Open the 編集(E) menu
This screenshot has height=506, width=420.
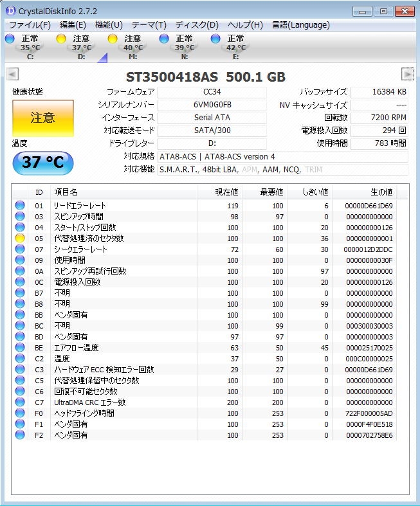pyautogui.click(x=73, y=25)
